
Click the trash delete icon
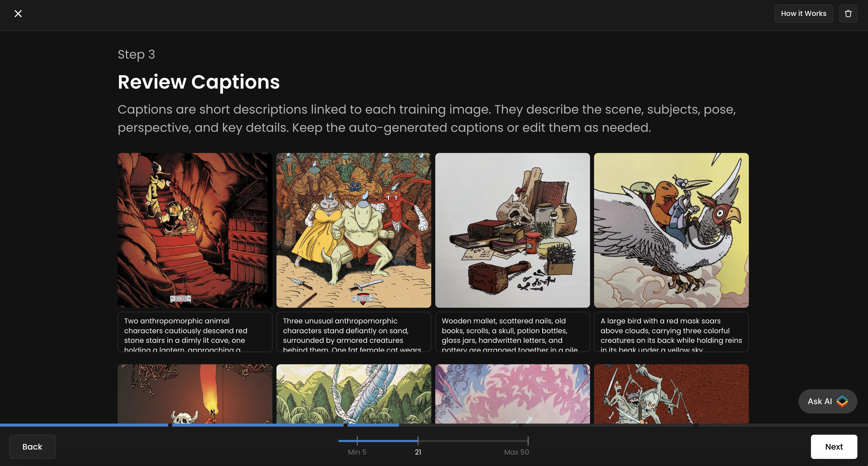click(848, 13)
